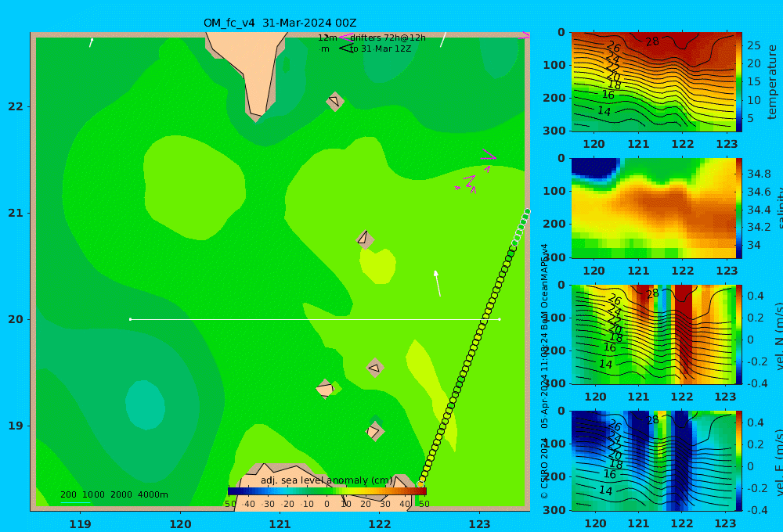Click the small island near 121.5°E 22°N
The image size is (783, 532).
pos(334,101)
